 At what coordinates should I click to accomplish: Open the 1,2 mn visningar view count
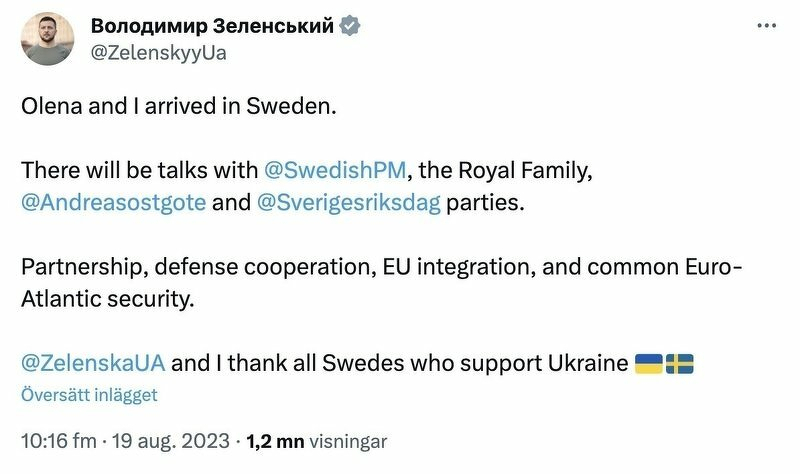tap(316, 440)
